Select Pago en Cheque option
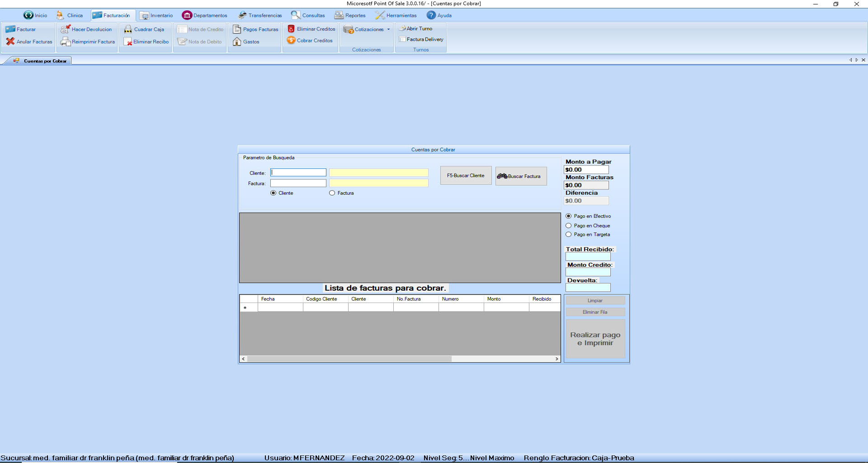The height and width of the screenshot is (463, 868). coord(569,226)
